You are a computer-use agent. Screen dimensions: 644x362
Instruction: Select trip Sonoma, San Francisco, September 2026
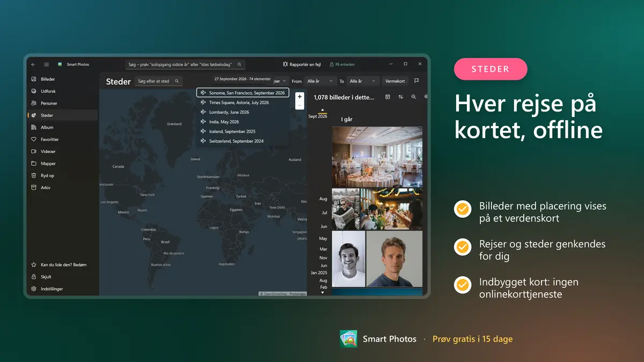click(243, 93)
